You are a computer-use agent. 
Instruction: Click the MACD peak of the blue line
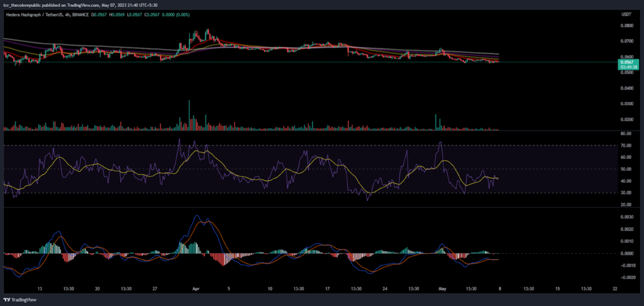pos(197,215)
